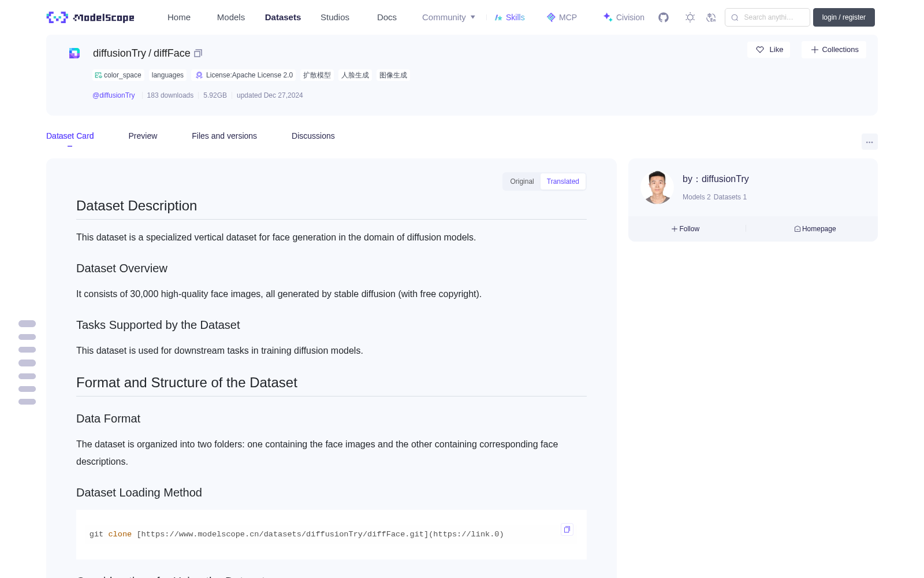Click the dataset avatar icon beside diffusionTry
The width and height of the screenshot is (924, 578).
pyautogui.click(x=74, y=53)
